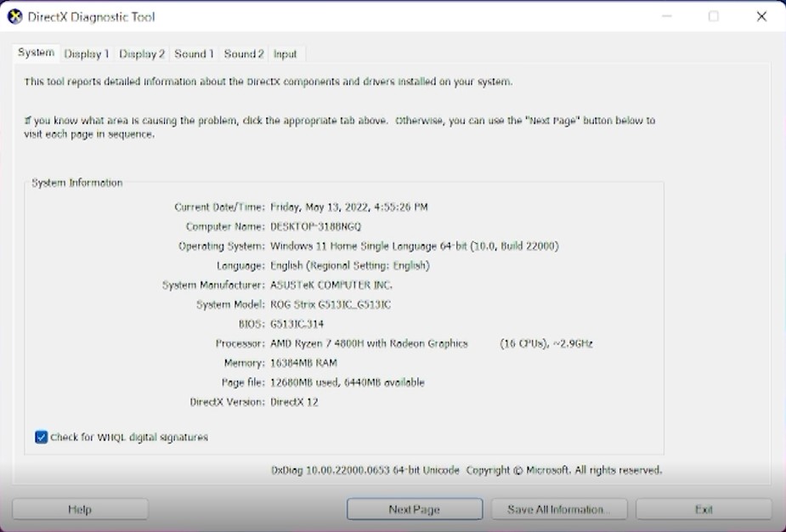
Task: Click the Page file usage value
Action: [x=348, y=382]
